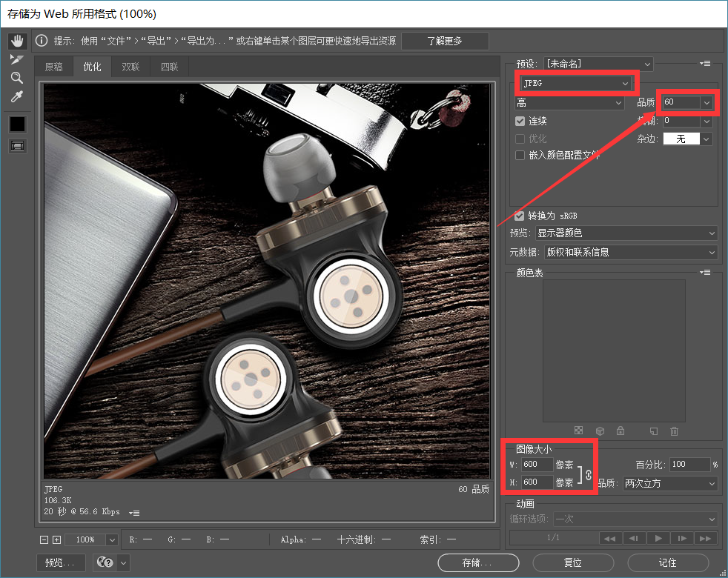
Task: Click the zoom out minus icon
Action: (x=44, y=540)
